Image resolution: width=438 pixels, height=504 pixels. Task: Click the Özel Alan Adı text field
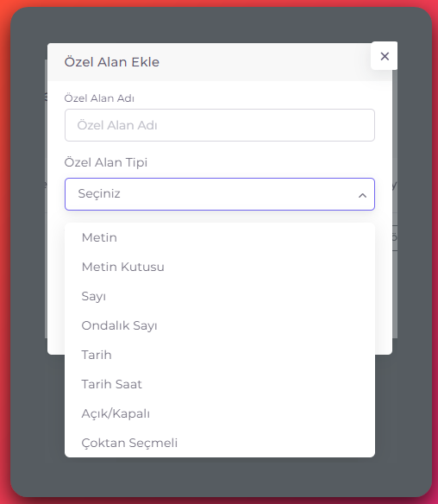point(220,125)
